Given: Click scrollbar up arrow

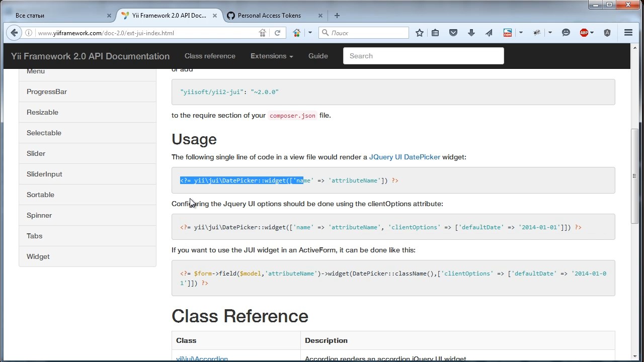Looking at the screenshot, I should tap(634, 48).
